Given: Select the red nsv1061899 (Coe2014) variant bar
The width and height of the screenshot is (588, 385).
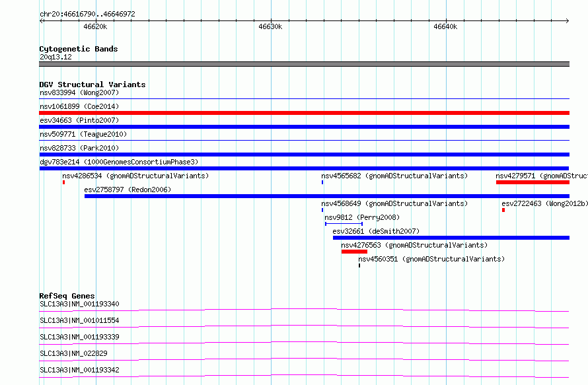Looking at the screenshot, I should click(x=304, y=113).
